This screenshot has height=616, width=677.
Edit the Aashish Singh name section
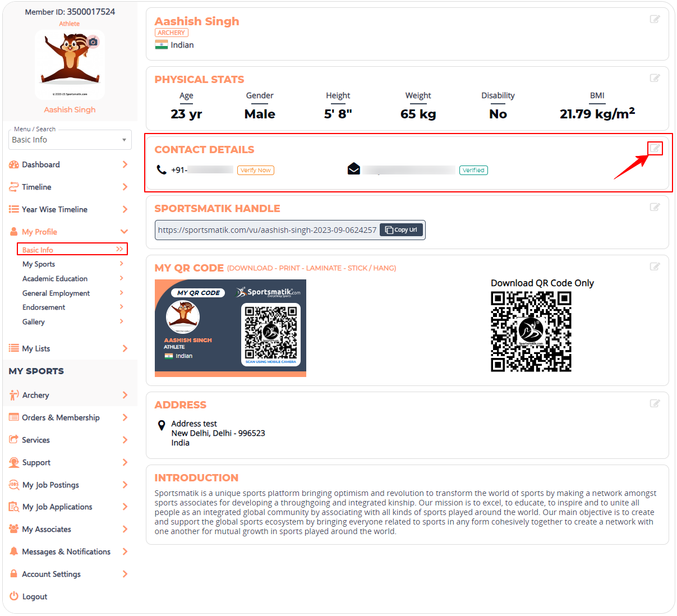pyautogui.click(x=655, y=19)
